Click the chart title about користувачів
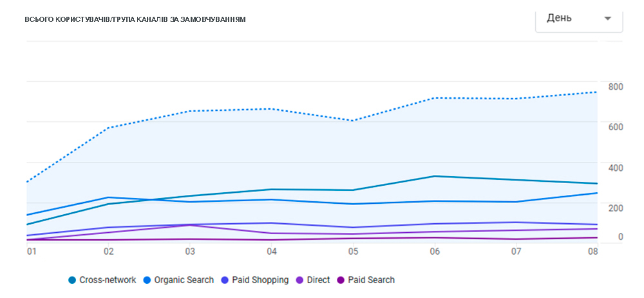The height and width of the screenshot is (298, 644). 135,19
